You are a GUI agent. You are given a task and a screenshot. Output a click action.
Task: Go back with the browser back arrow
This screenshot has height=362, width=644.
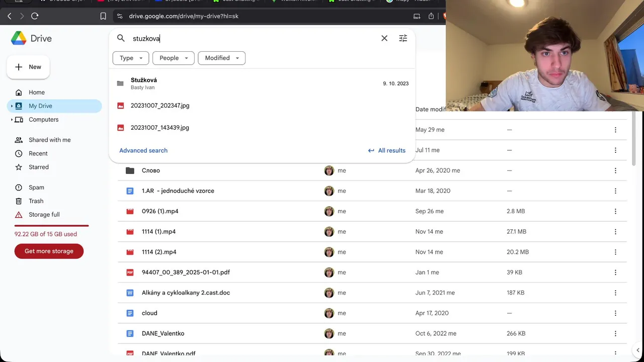point(9,16)
